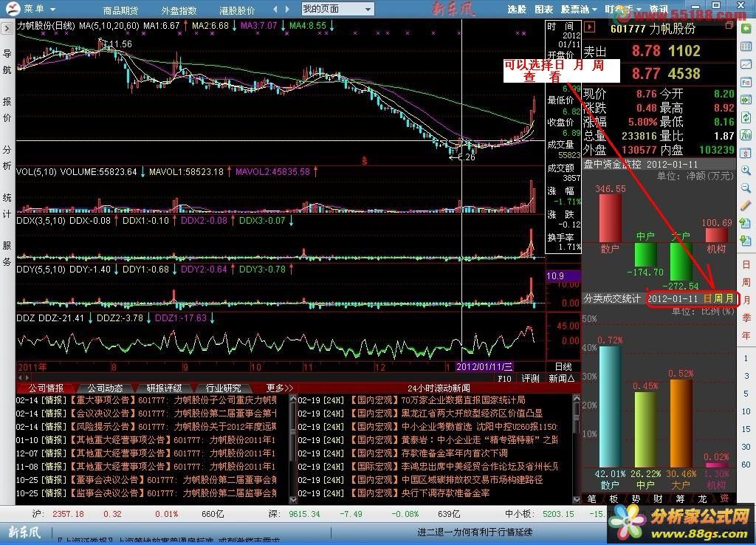Select the 季 period in right toolbar

746,318
